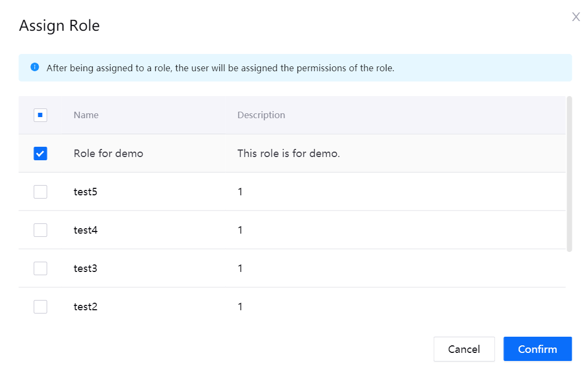Uncheck the Role for demo checkbox
The height and width of the screenshot is (368, 588).
tap(40, 154)
